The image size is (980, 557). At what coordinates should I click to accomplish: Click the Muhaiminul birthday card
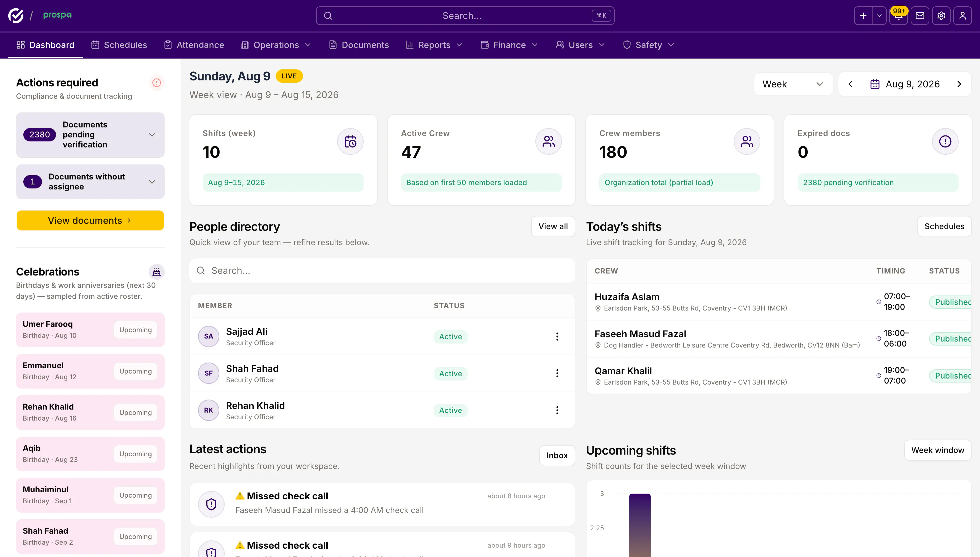pyautogui.click(x=90, y=495)
